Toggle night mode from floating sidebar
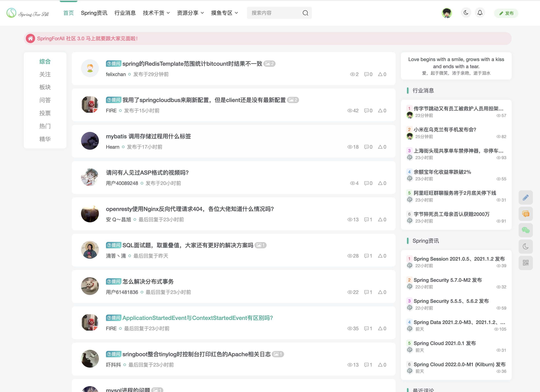Image resolution: width=540 pixels, height=392 pixels. 525,247
